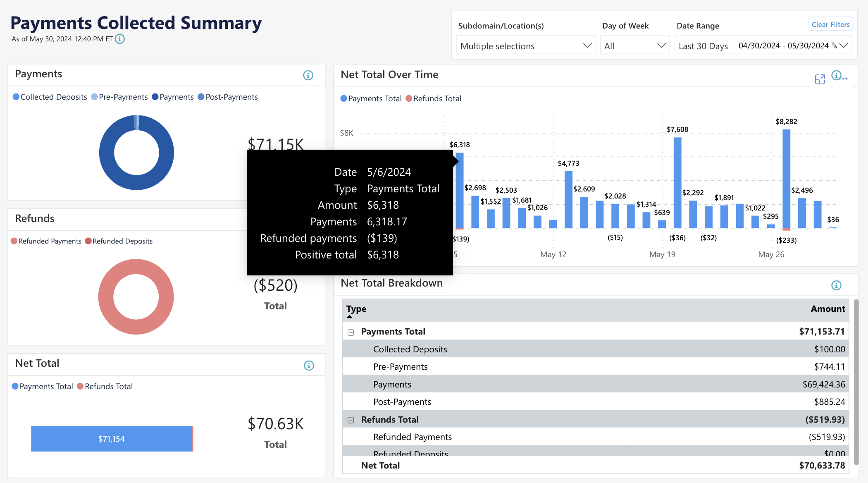Collapse the Refunds Total row group
Image resolution: width=868 pixels, height=483 pixels.
[x=351, y=420]
